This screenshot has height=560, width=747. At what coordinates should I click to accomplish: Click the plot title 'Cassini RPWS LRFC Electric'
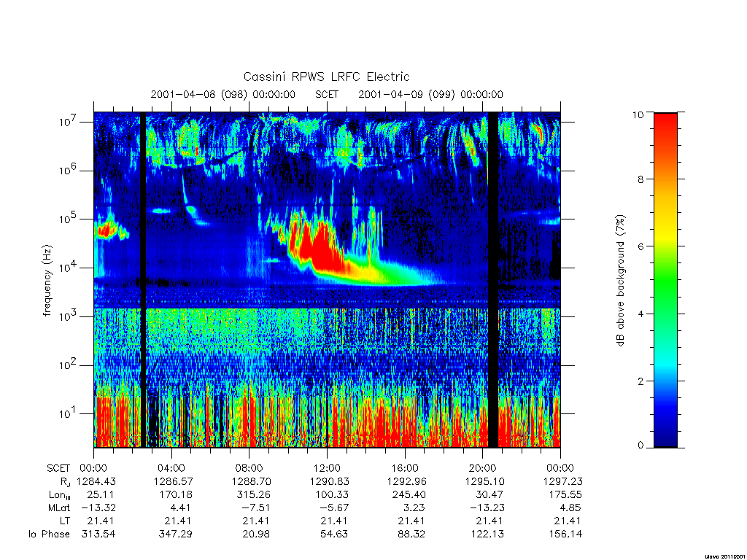pos(326,77)
